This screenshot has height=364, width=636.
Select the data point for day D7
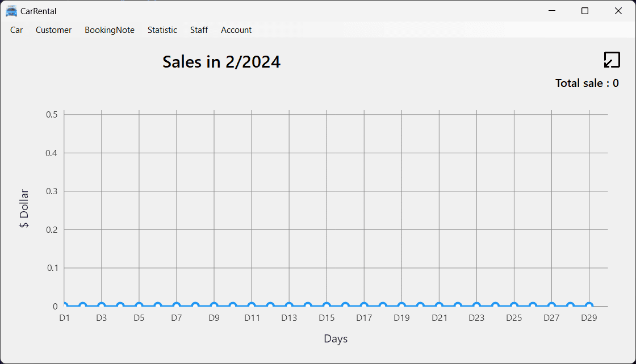(177, 306)
